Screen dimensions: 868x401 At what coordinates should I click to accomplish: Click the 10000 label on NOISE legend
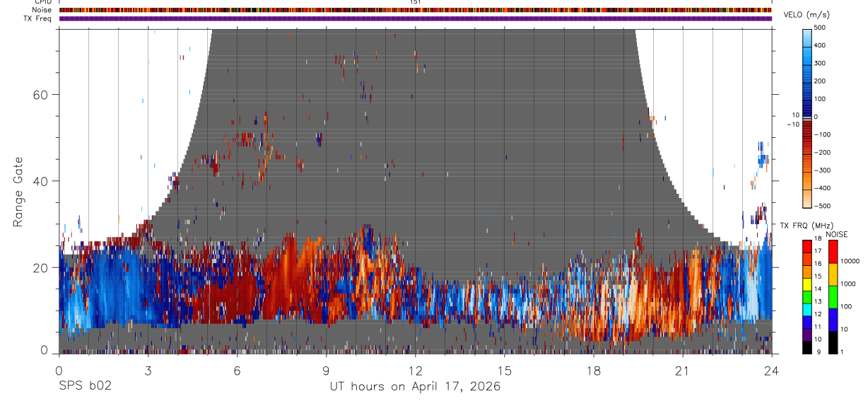click(x=850, y=262)
